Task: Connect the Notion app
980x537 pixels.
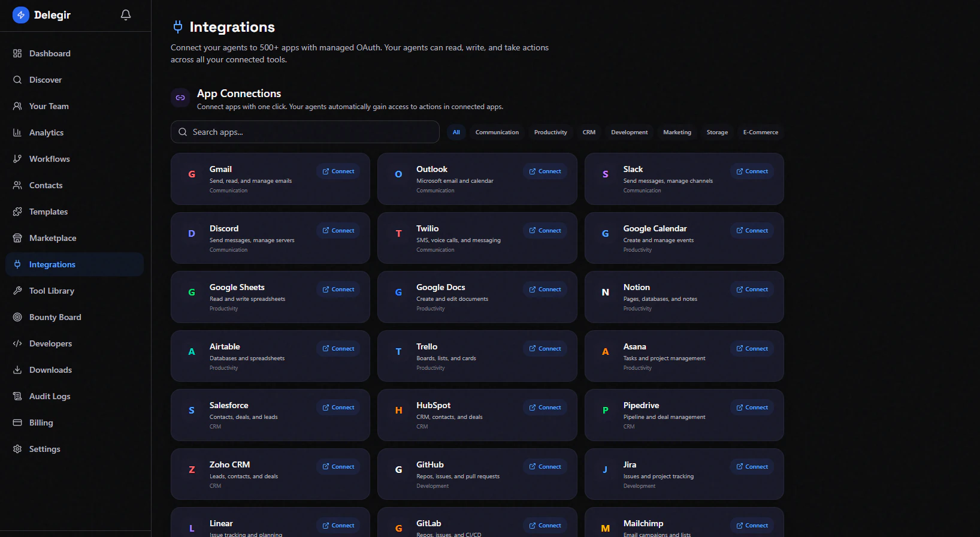Action: 752,289
